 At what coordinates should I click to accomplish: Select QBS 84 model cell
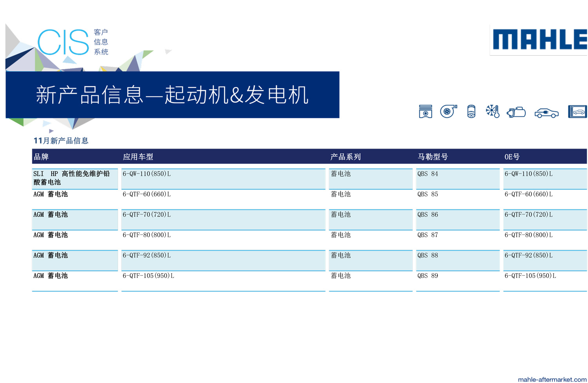457,179
